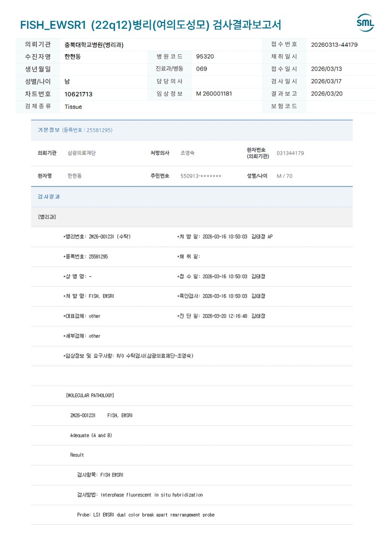Click the 기본정보 section header
392x554 pixels.
point(192,130)
